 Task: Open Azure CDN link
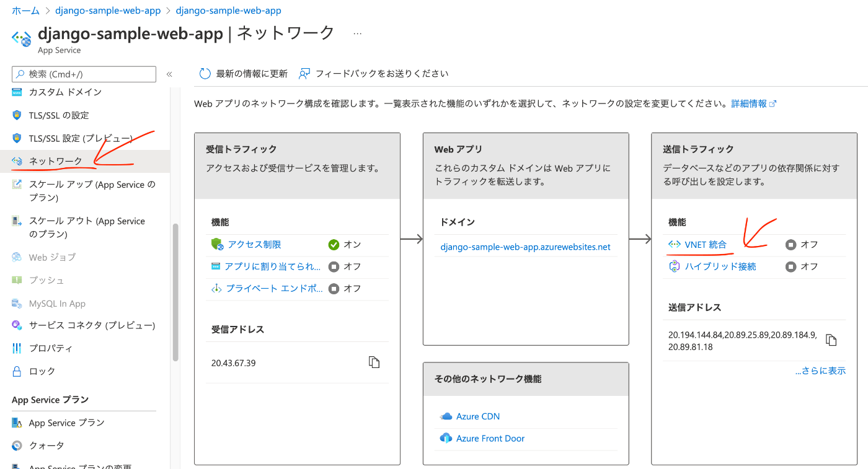point(478,416)
